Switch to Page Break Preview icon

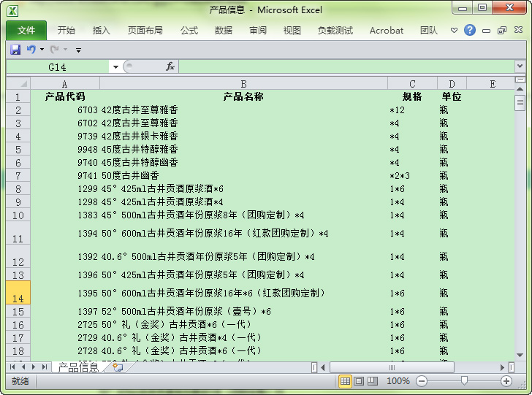[x=373, y=381]
